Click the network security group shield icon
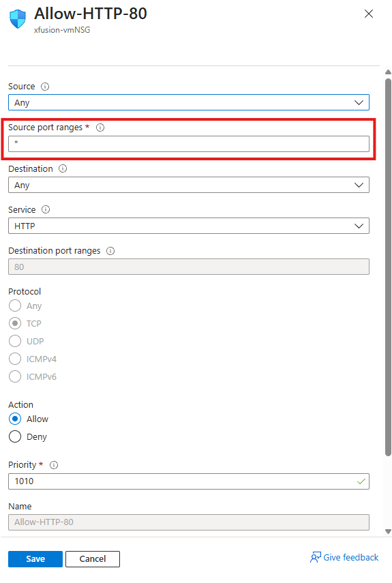This screenshot has height=583, width=392. click(18, 19)
